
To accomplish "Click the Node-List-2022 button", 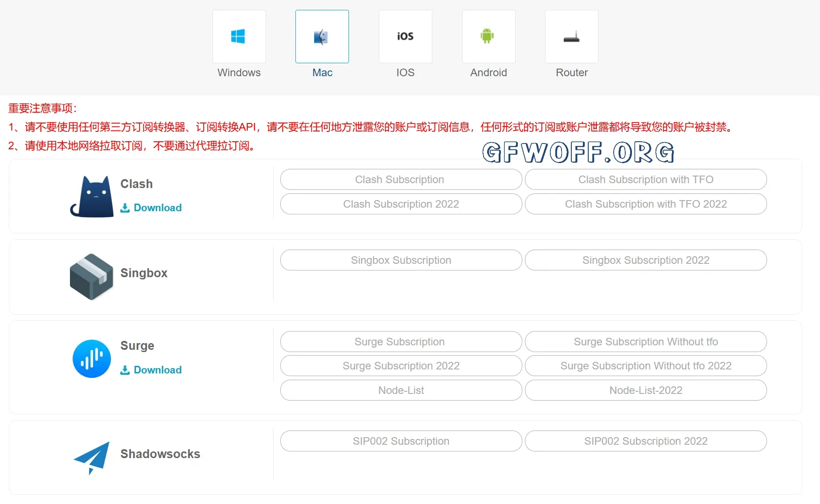I will click(x=646, y=390).
